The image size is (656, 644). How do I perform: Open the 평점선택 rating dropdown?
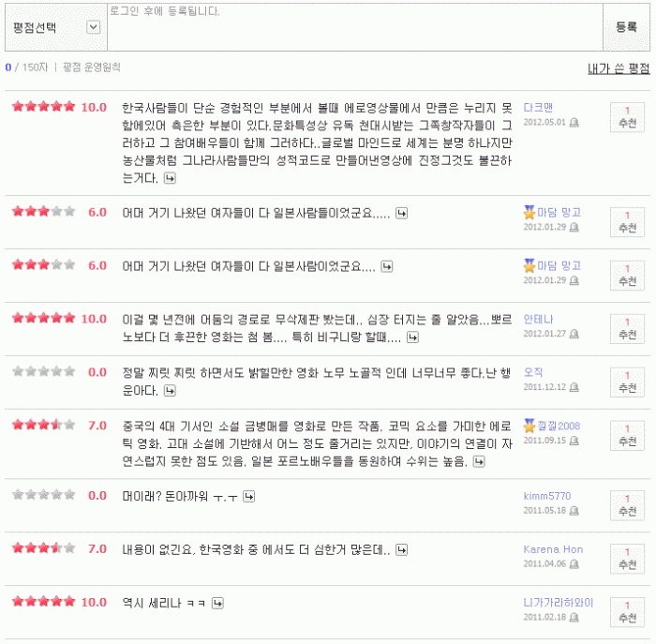tap(93, 27)
